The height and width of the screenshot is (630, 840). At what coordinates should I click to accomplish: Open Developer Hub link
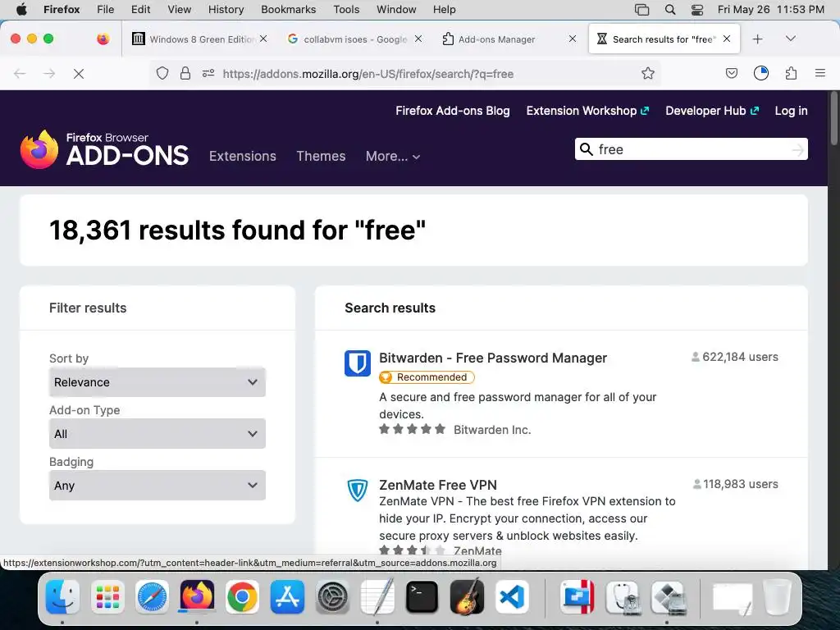(x=712, y=111)
